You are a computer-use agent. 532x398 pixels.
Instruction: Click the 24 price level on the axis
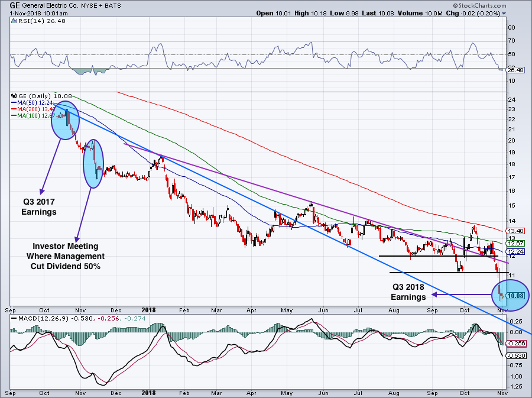[x=511, y=100]
